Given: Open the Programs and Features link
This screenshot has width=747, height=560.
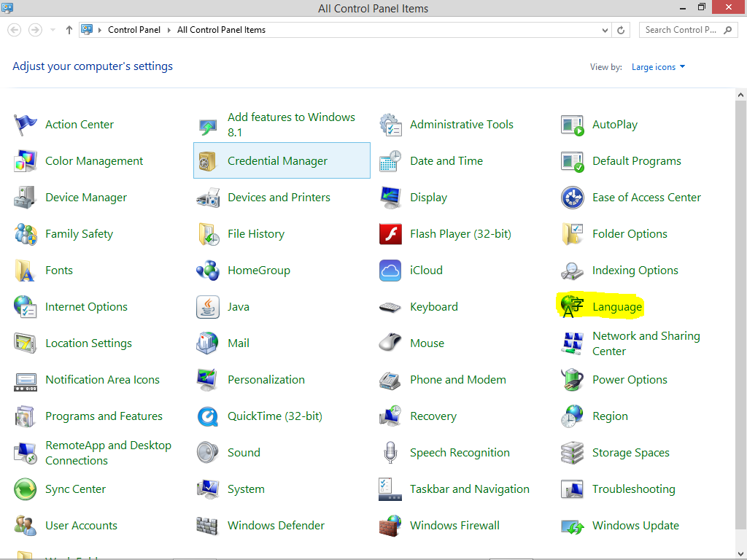Looking at the screenshot, I should point(104,416).
